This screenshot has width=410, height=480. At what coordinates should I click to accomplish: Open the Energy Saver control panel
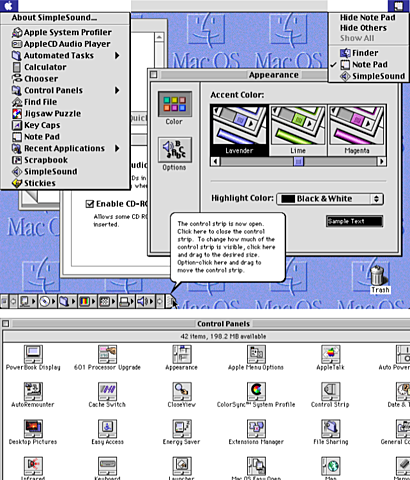182,429
